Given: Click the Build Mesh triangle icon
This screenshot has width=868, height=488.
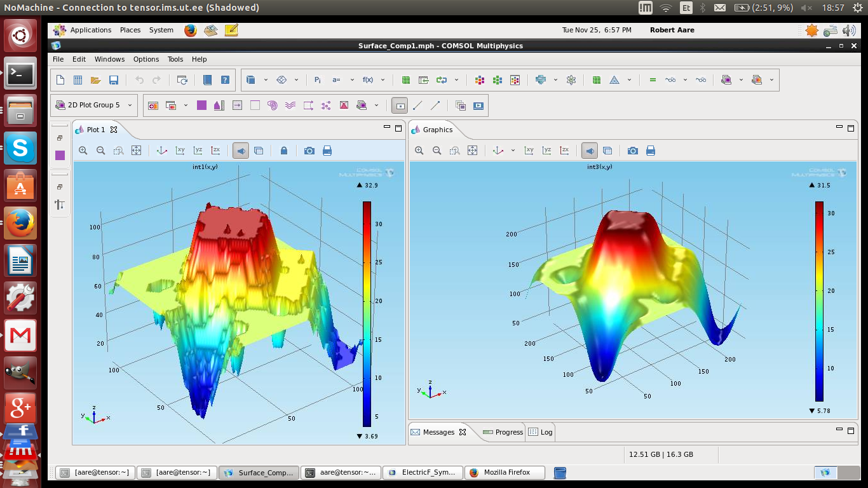Looking at the screenshot, I should click(x=614, y=80).
